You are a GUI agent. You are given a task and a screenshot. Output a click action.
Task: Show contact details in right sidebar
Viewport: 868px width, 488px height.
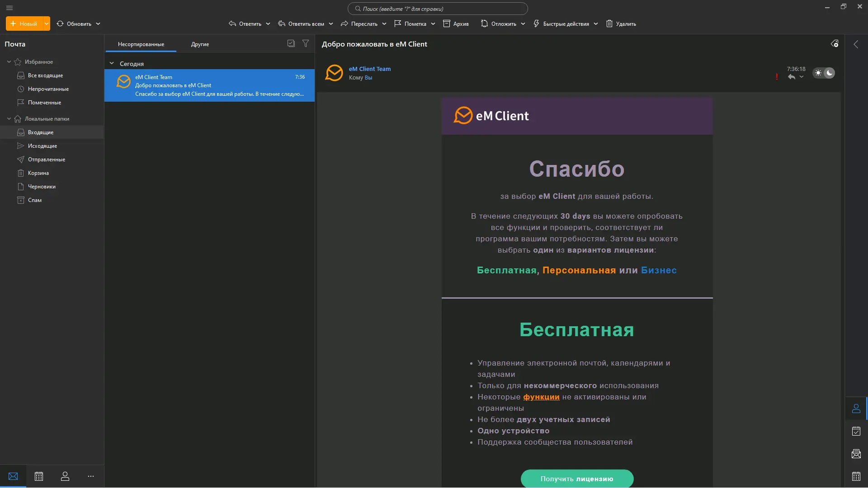tap(856, 408)
